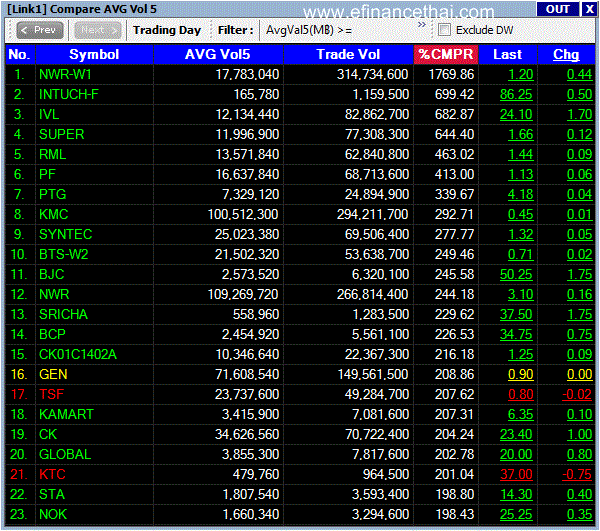
Task: Select the red TSF symbol
Action: [51, 394]
